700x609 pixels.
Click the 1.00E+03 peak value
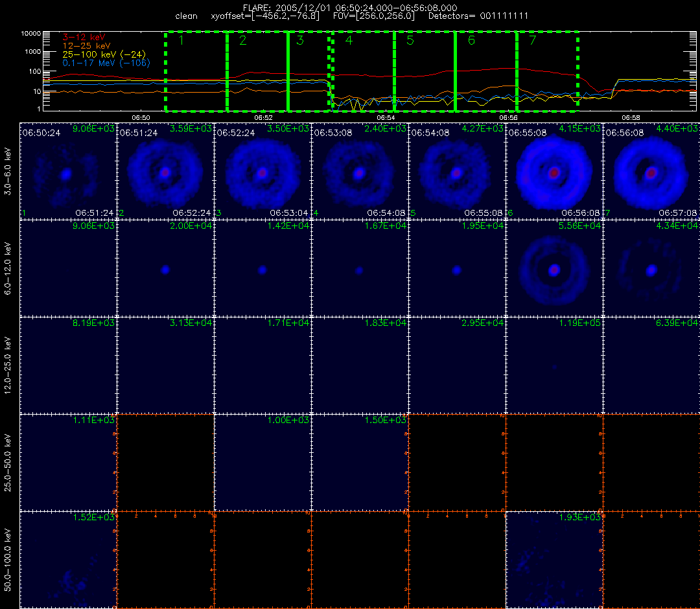click(288, 420)
